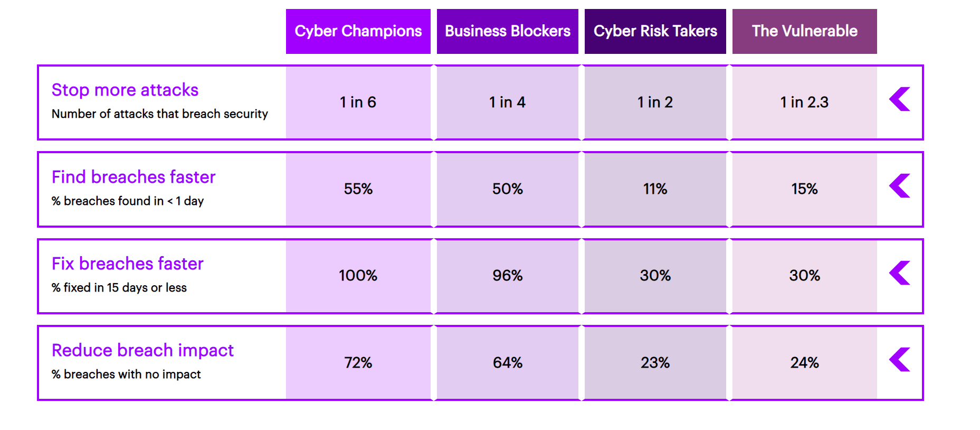Expand the Find breaches faster row chevron
980x430 pixels.
(x=900, y=186)
